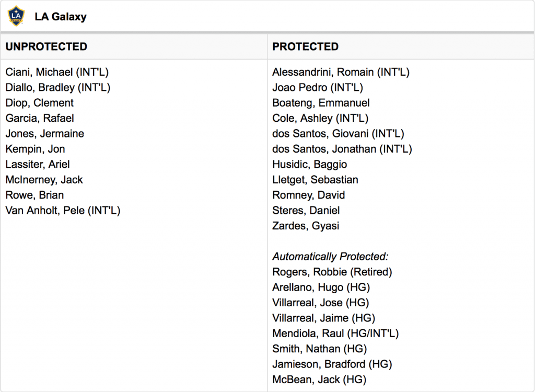Click Van Anholt, Pele entry
Viewport: 535px width, 392px height.
pyautogui.click(x=63, y=210)
